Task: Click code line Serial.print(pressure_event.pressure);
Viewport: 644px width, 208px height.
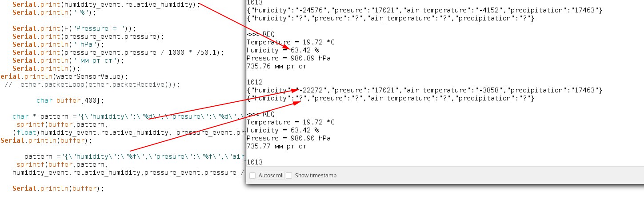Action: [88, 36]
